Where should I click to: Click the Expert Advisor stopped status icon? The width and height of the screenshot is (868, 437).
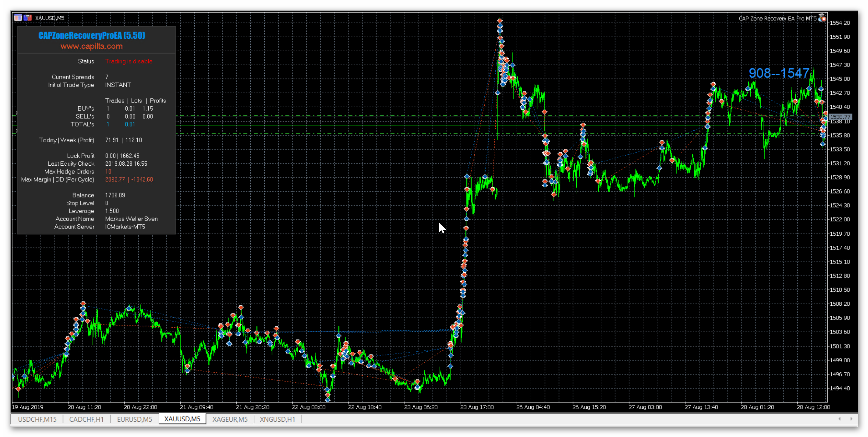point(822,18)
